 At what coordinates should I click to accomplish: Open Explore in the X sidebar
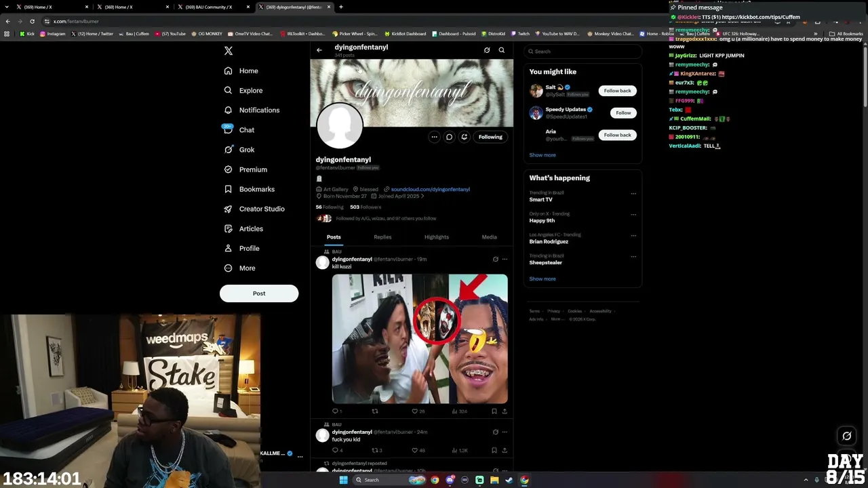243,90
